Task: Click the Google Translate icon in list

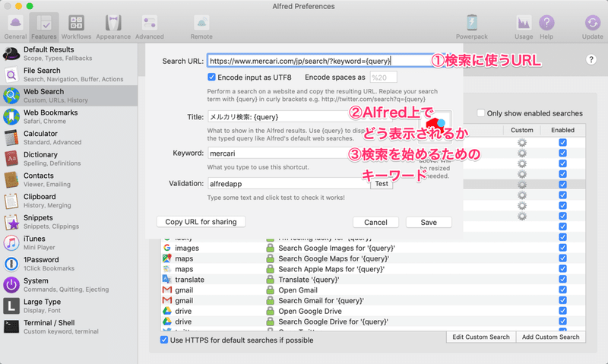Action: coord(166,279)
